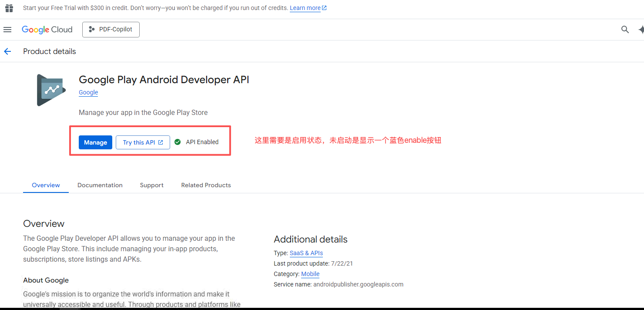
Task: Switch to the Overview tab
Action: click(46, 185)
